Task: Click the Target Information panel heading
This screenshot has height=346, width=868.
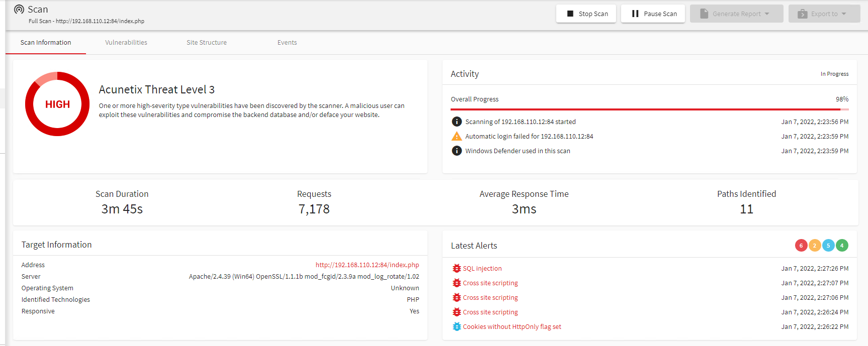Action: coord(56,245)
